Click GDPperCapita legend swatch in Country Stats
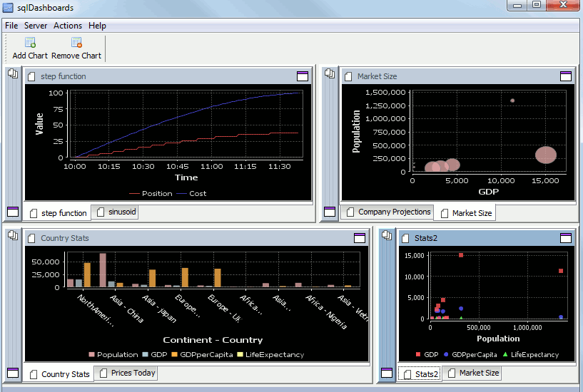The width and height of the screenshot is (583, 392). tap(174, 354)
